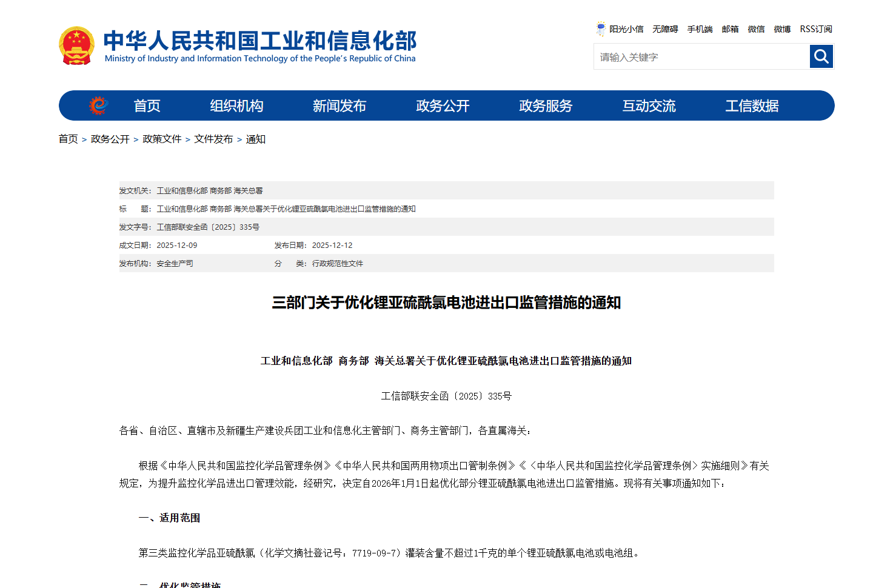This screenshot has width=893, height=588.
Task: Open the 政务服务 menu item
Action: [545, 106]
